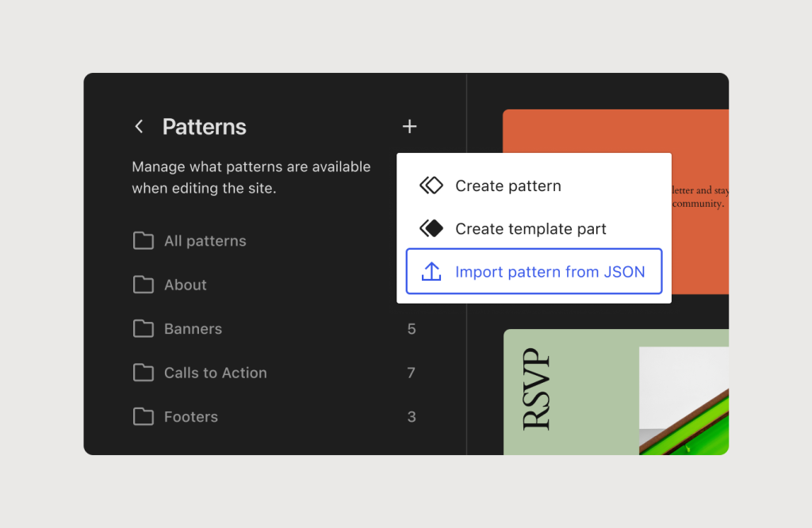Click the Banners folder icon

click(143, 328)
